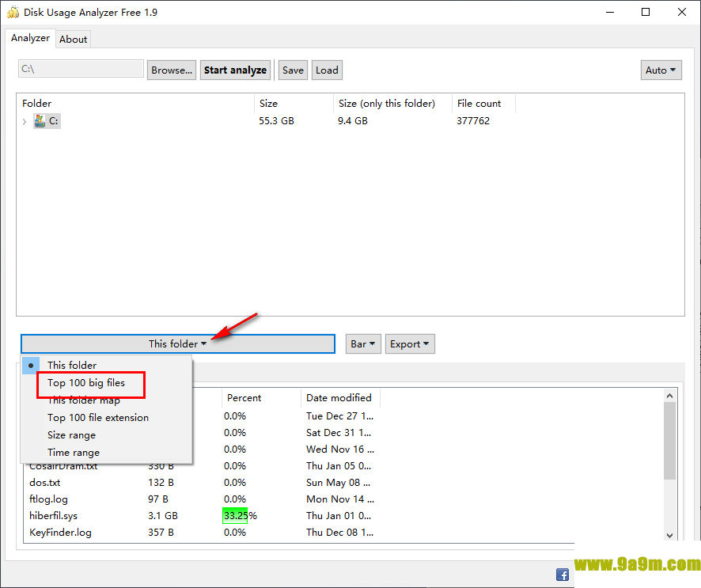
Task: Click the Thu Dec 08 date cell
Action: (339, 533)
